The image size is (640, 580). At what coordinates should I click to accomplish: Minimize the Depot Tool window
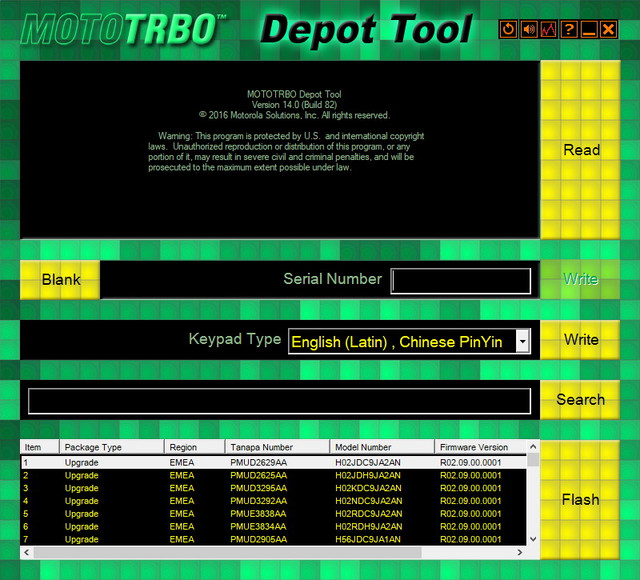click(588, 29)
